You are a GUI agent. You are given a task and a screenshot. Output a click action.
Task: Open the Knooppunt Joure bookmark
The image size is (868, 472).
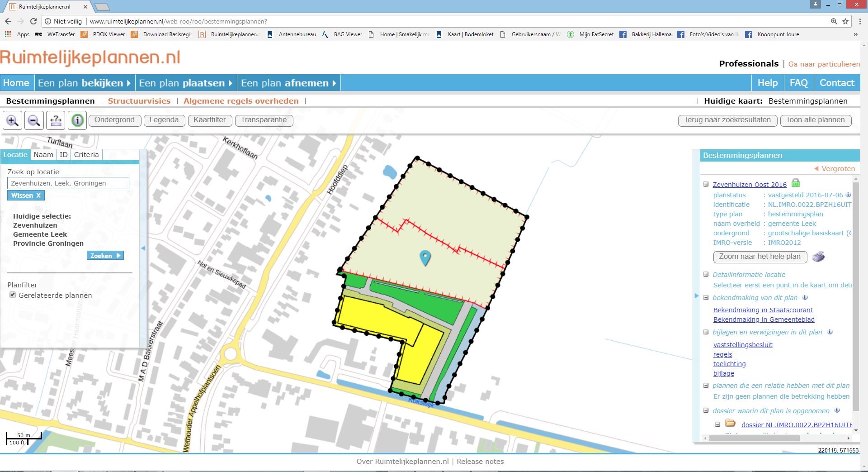[x=772, y=34]
